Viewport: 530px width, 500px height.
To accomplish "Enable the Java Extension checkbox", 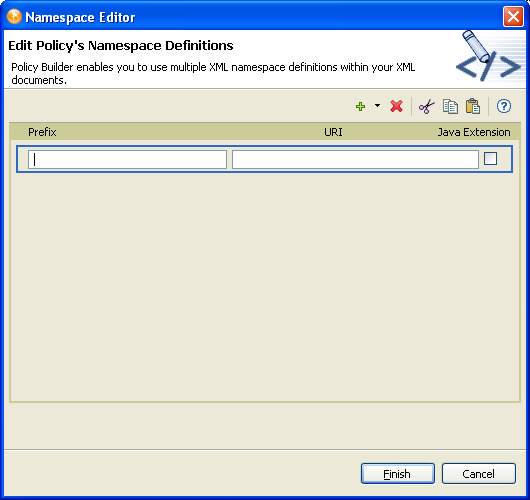I will (x=490, y=159).
